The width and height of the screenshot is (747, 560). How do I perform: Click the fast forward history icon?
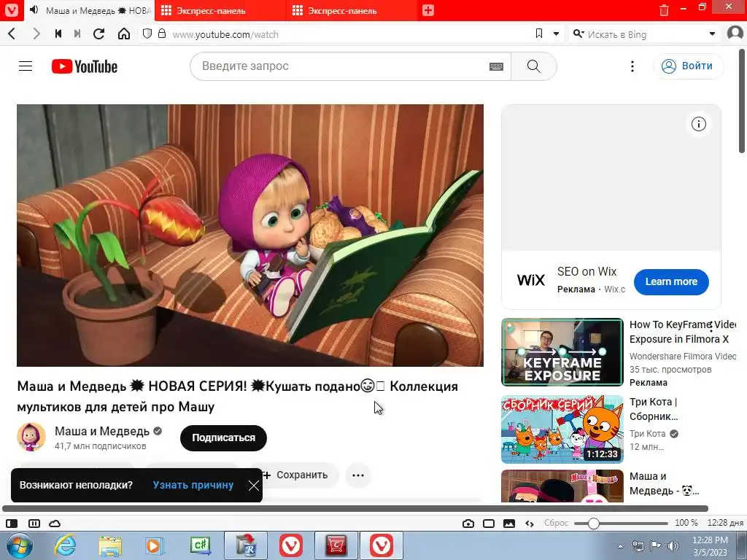(77, 34)
